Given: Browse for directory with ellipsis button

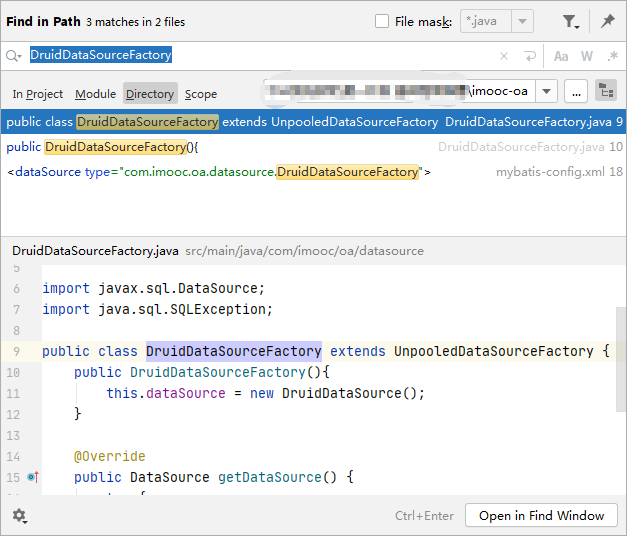Looking at the screenshot, I should 576,91.
